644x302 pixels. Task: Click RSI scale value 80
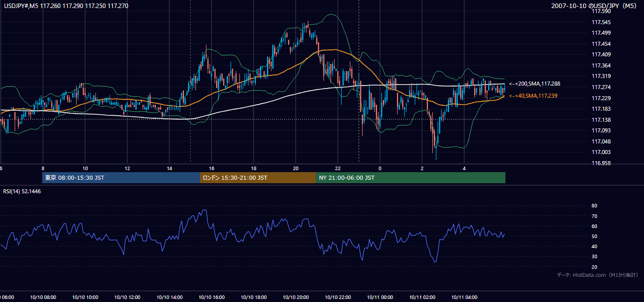click(x=595, y=206)
